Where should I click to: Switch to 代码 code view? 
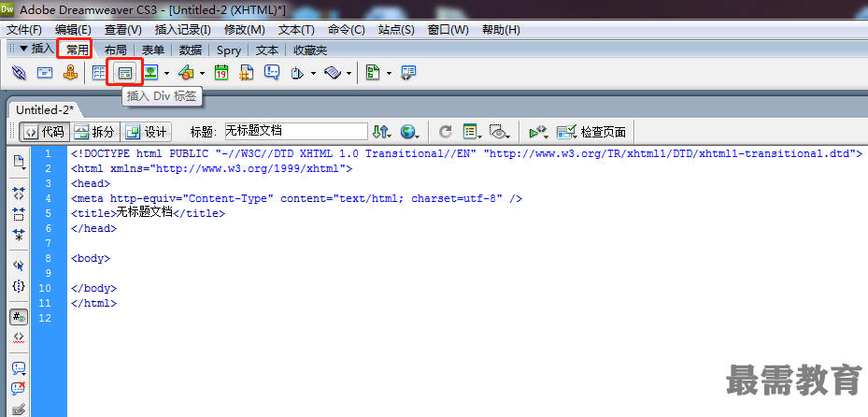tap(44, 132)
